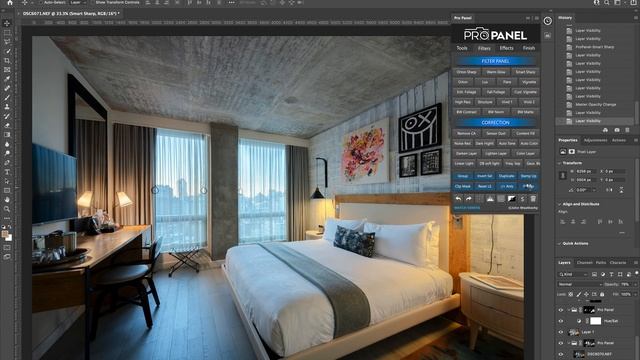Click the Hue/Sat white layer mask thumbnail
The width and height of the screenshot is (640, 360).
click(596, 321)
